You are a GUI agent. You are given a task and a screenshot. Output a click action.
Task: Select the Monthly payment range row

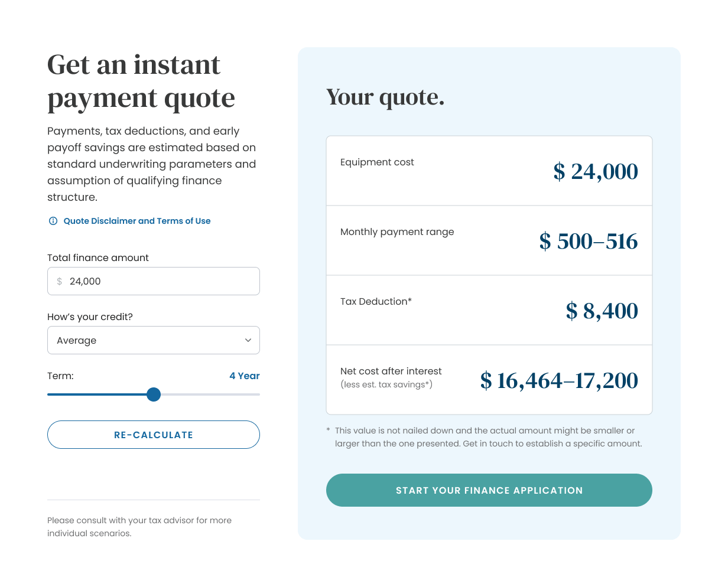[x=489, y=240]
